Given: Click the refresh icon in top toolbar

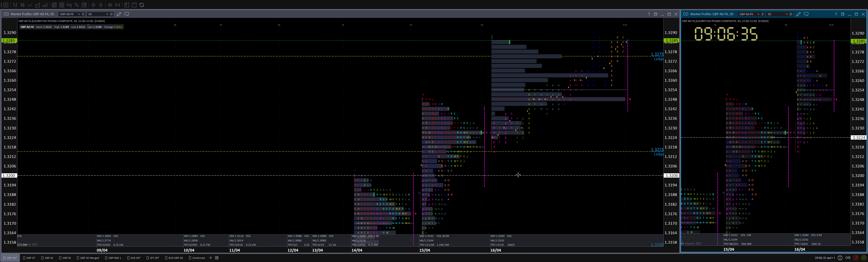Looking at the screenshot, I should pyautogui.click(x=142, y=5).
